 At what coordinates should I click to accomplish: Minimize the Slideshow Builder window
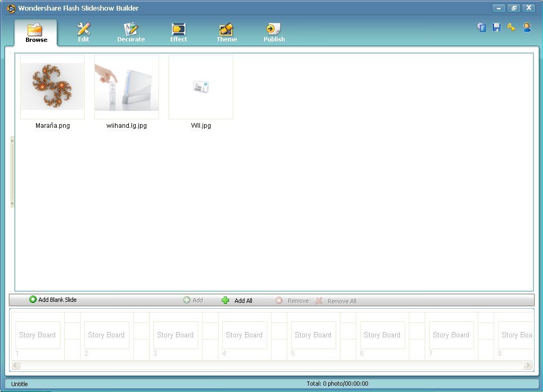click(x=498, y=7)
